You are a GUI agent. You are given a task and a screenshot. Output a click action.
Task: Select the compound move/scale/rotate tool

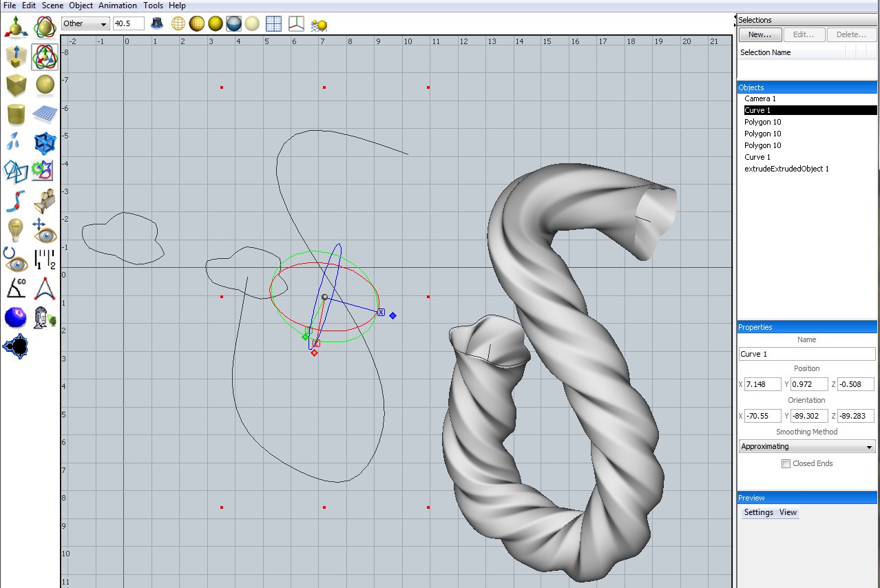pos(45,57)
